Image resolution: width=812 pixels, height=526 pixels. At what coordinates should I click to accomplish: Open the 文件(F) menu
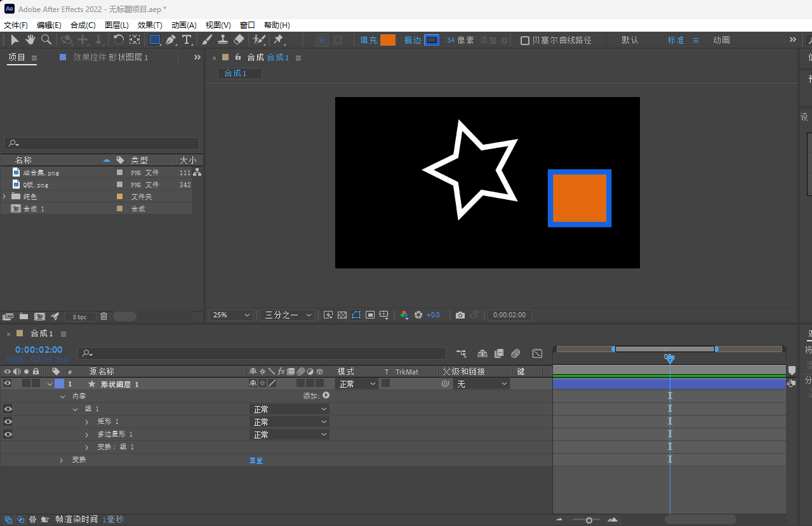(x=16, y=25)
